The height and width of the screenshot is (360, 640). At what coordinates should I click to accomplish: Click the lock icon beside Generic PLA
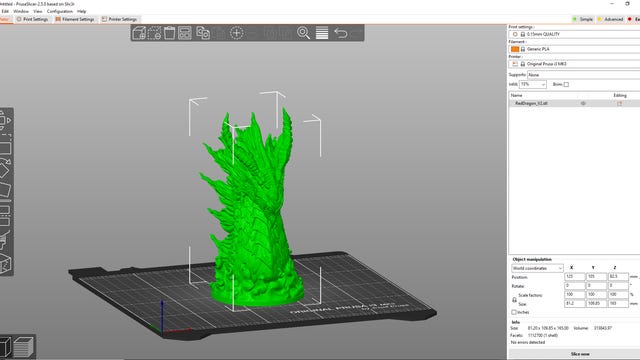[523, 49]
